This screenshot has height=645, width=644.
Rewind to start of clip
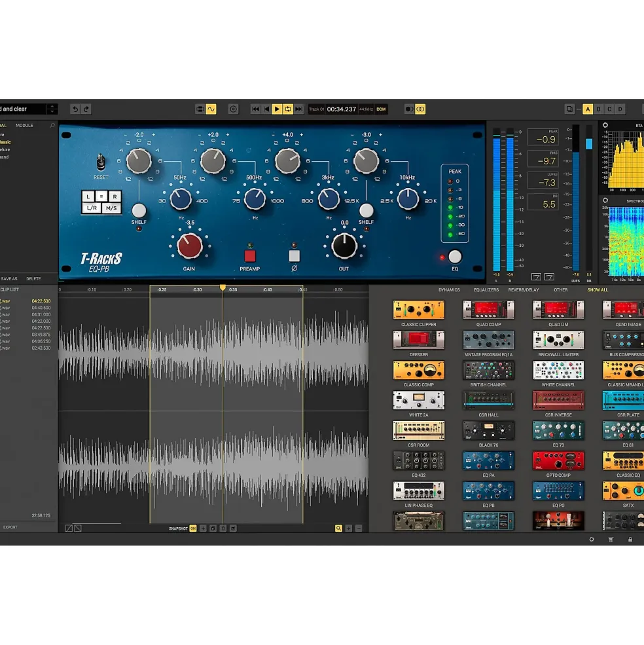(266, 109)
